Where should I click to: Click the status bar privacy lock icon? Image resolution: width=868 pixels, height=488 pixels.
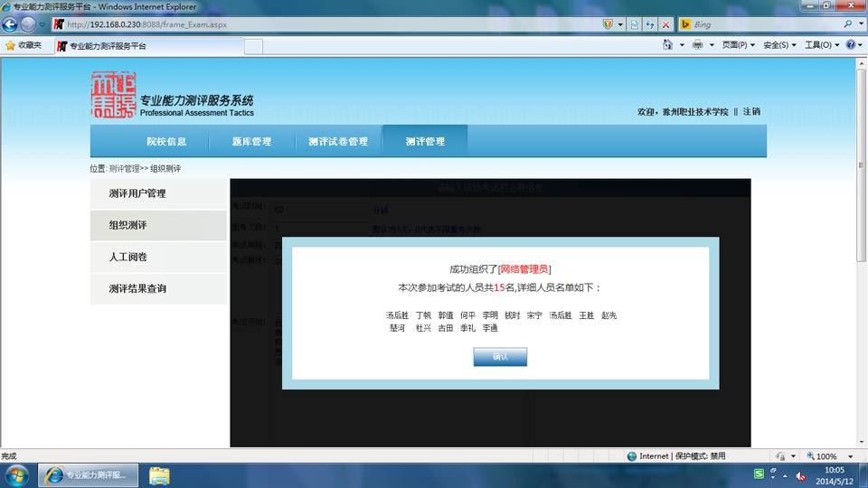(780, 456)
